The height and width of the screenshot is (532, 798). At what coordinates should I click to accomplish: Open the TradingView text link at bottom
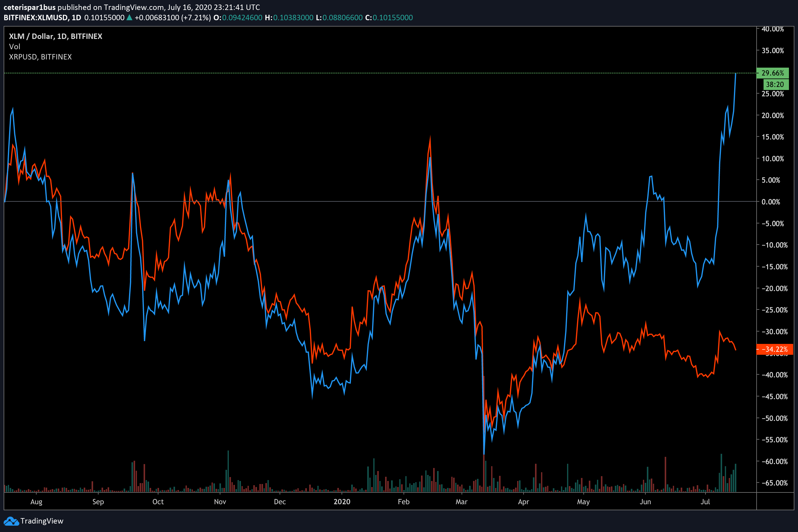point(42,521)
